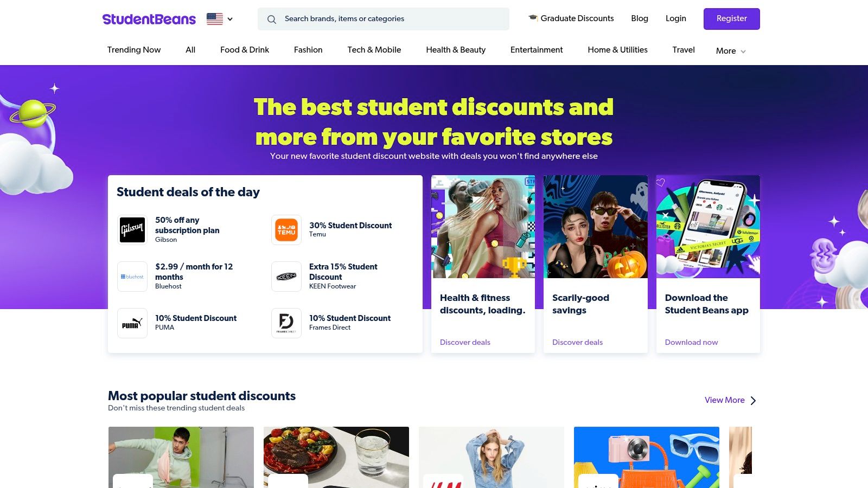Click the Gibson brand logo

pyautogui.click(x=132, y=230)
